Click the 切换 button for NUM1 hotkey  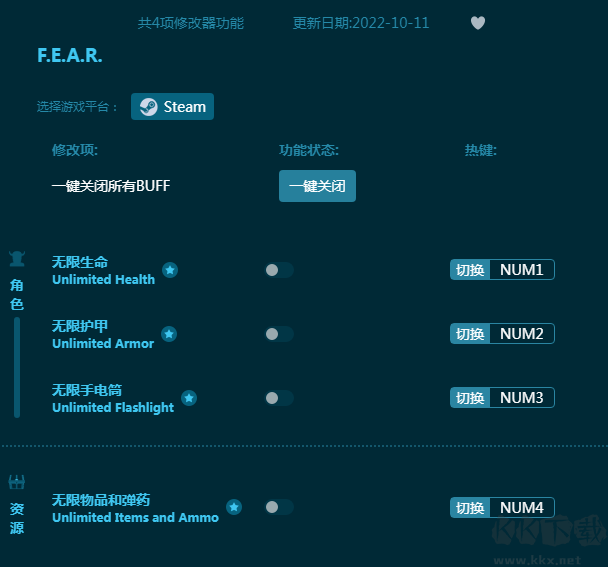[470, 270]
